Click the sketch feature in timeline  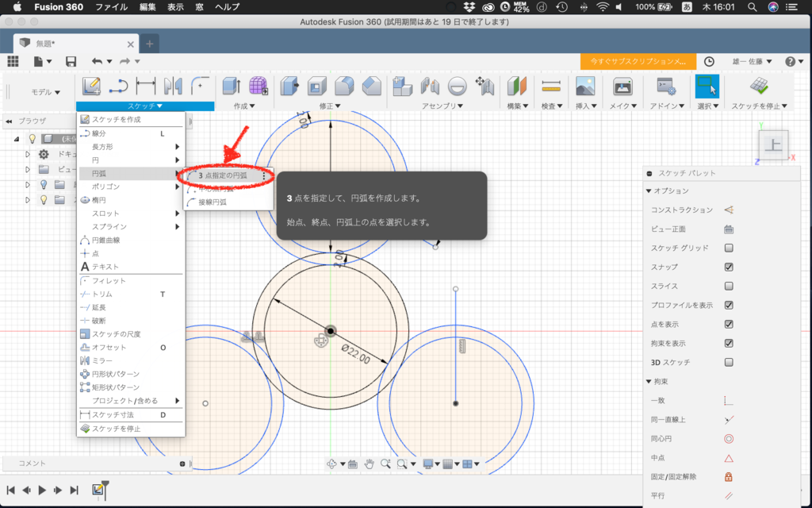98,489
